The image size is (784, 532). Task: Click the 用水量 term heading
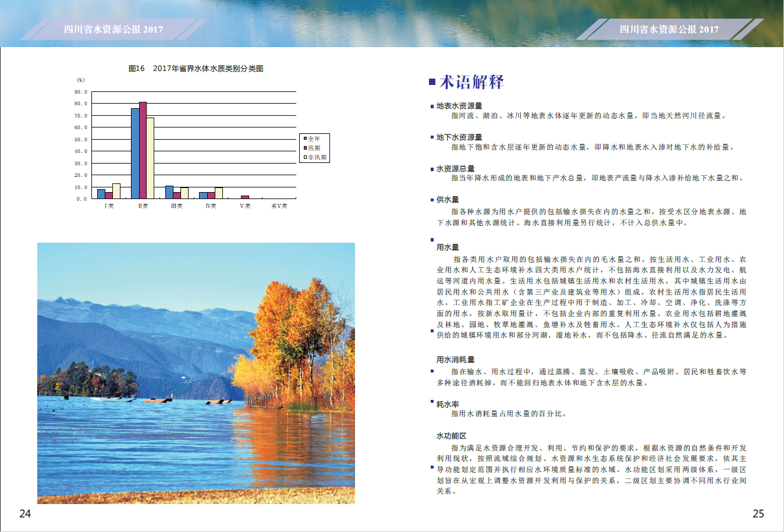click(x=448, y=247)
